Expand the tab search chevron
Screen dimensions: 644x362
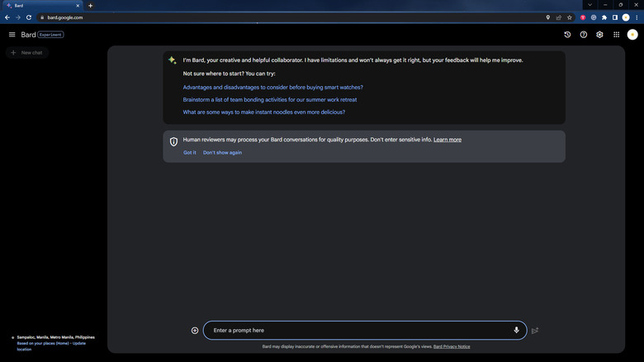point(590,5)
